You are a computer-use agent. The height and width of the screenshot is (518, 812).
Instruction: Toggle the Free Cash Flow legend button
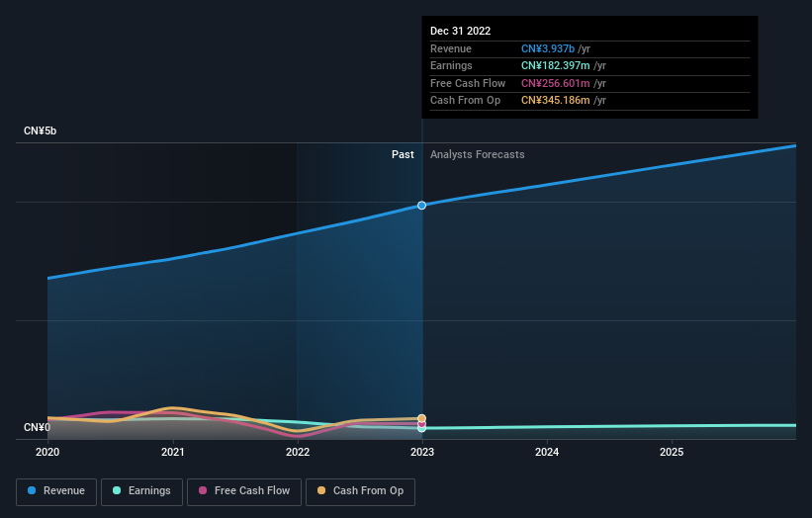tap(244, 491)
